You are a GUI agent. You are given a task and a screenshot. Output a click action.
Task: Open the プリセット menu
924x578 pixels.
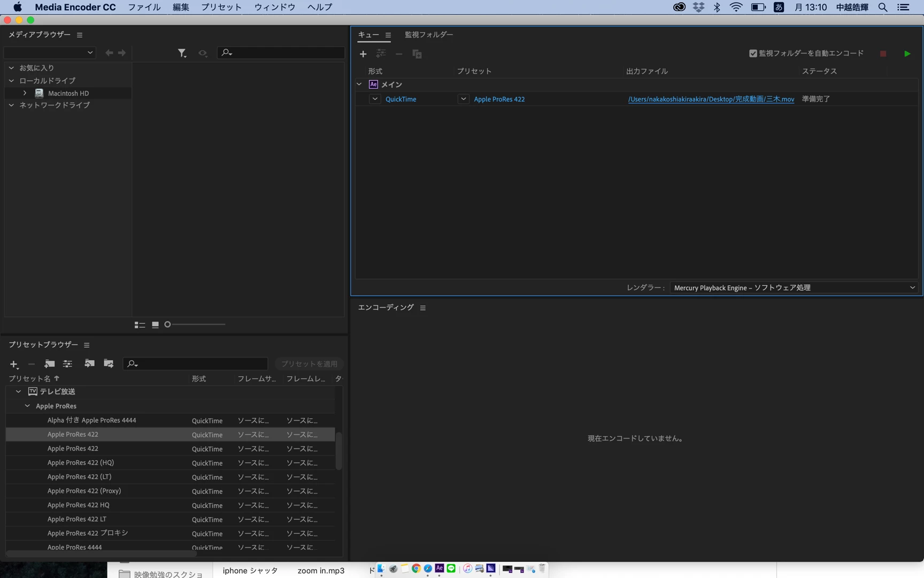221,7
